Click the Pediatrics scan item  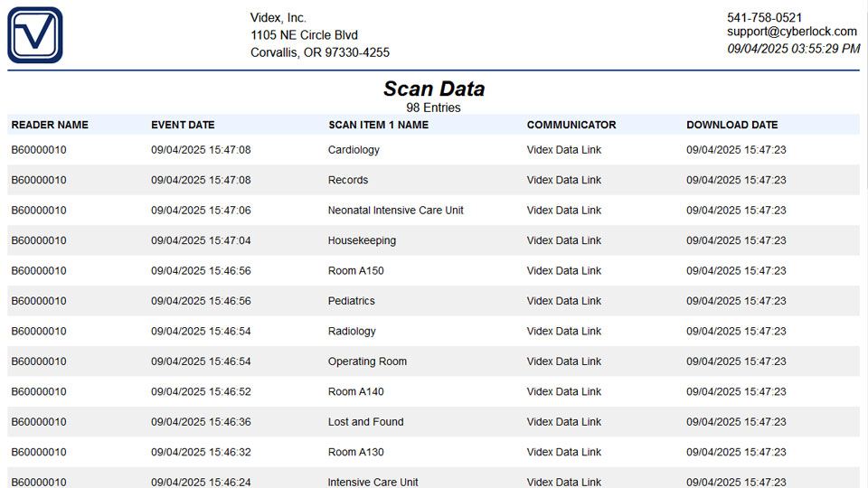[x=351, y=301]
